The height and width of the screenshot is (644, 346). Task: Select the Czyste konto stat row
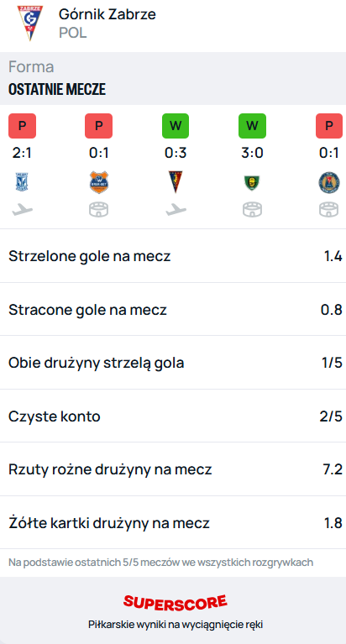[x=173, y=416]
